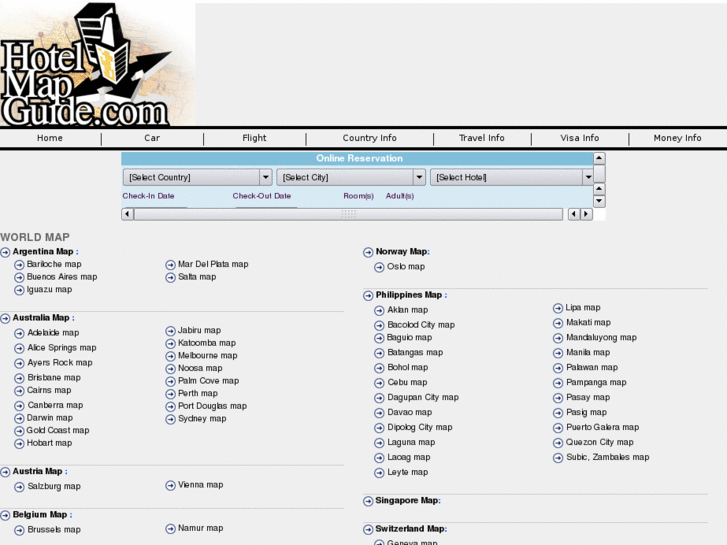This screenshot has height=545, width=727.
Task: Open the Salzburg map link
Action: [54, 486]
